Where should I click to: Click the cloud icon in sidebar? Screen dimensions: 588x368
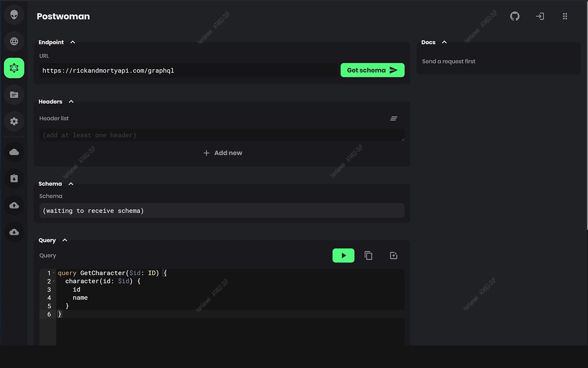(x=14, y=152)
